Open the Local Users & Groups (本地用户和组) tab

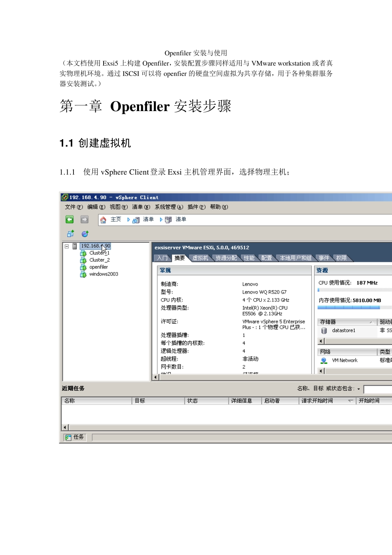coord(295,258)
